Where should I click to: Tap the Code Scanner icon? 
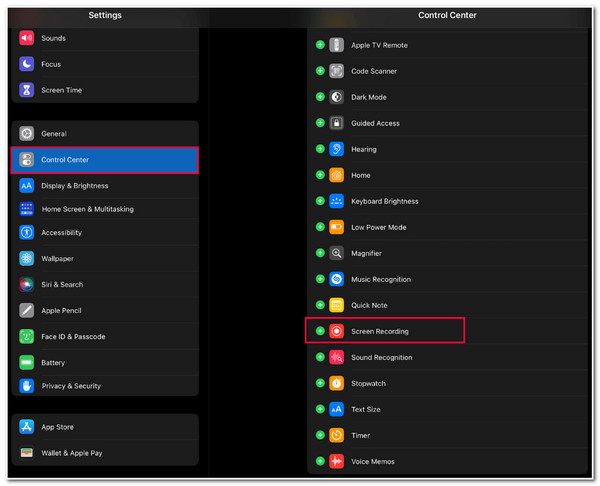336,71
